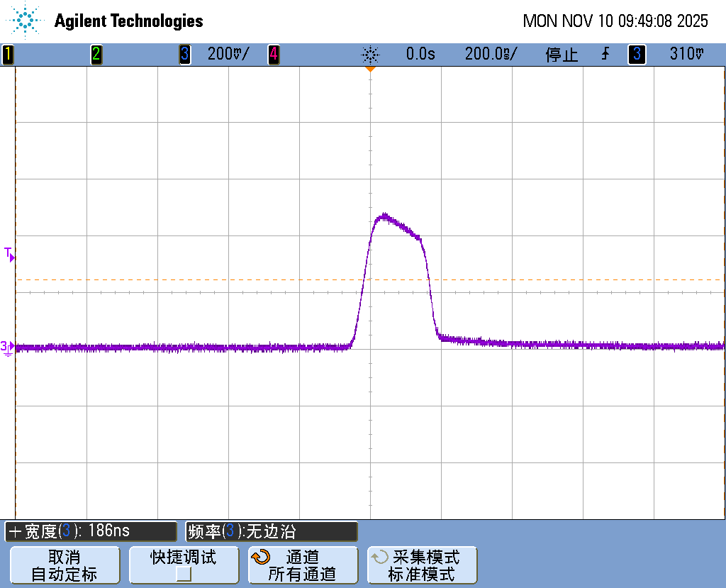
Task: Click the 停止 run status indicator
Action: (x=562, y=55)
